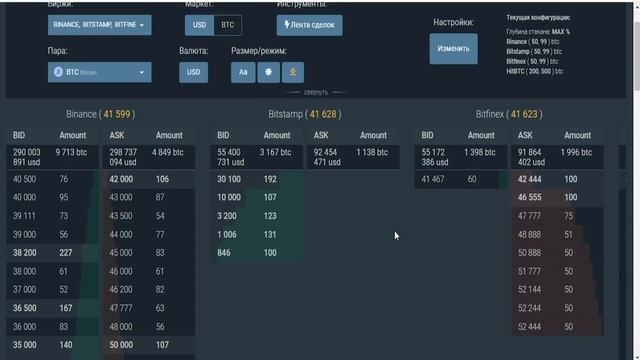640x360 pixels.
Task: Open the Лента сделок trade feed
Action: pos(309,25)
